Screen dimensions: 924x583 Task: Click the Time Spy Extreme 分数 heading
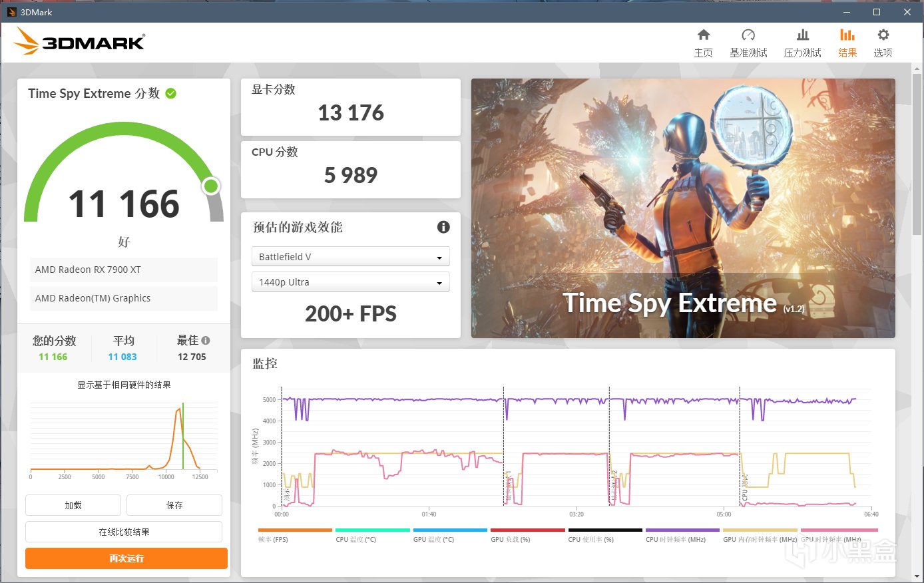coord(94,93)
